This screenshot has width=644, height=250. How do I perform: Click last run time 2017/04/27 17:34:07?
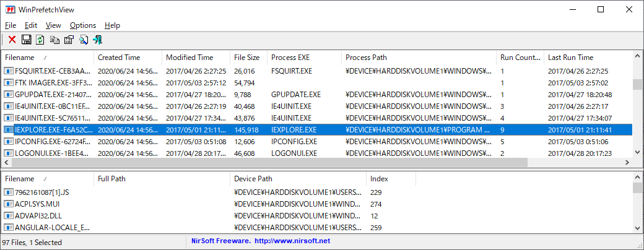pyautogui.click(x=580, y=118)
